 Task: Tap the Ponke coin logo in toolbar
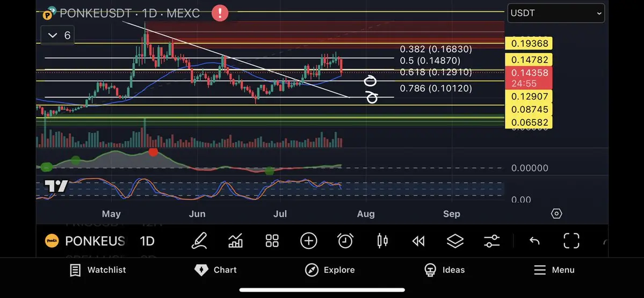pyautogui.click(x=52, y=241)
